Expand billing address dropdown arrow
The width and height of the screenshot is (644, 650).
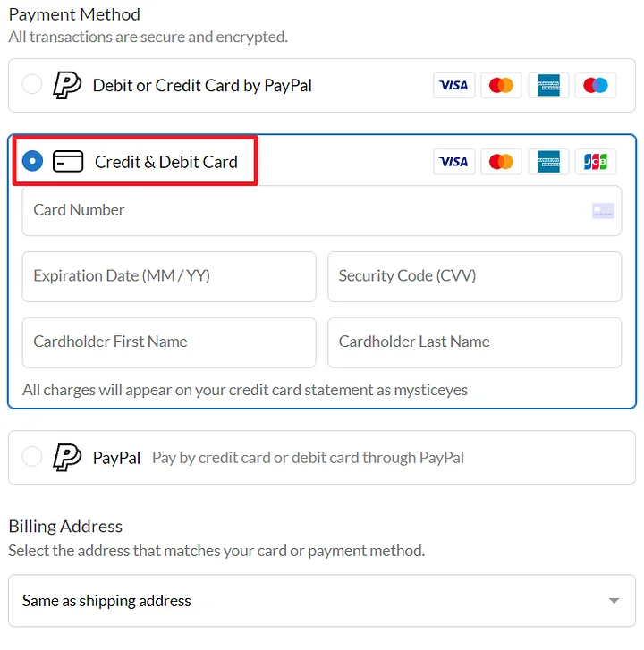coord(614,601)
